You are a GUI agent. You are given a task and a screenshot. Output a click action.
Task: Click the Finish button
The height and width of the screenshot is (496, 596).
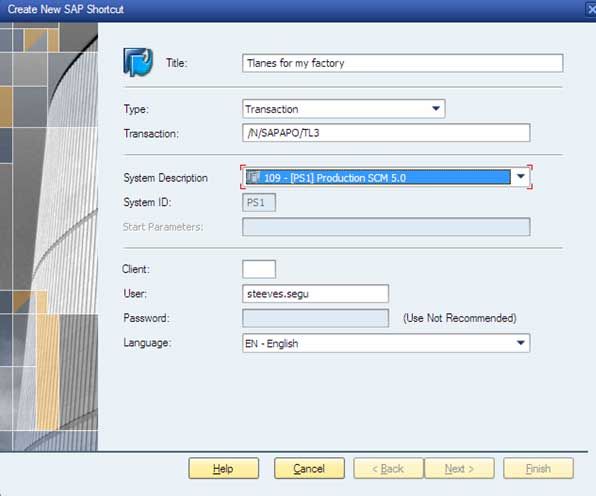pos(538,469)
